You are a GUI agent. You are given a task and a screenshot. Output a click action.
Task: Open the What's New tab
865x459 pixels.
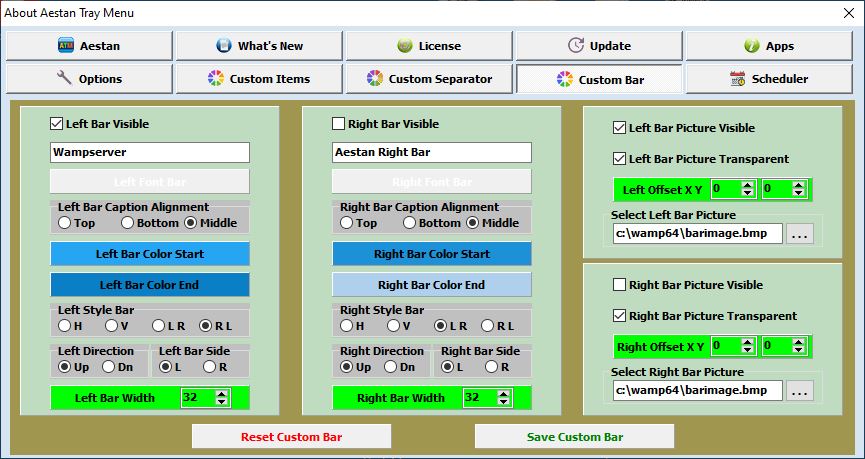coord(259,46)
